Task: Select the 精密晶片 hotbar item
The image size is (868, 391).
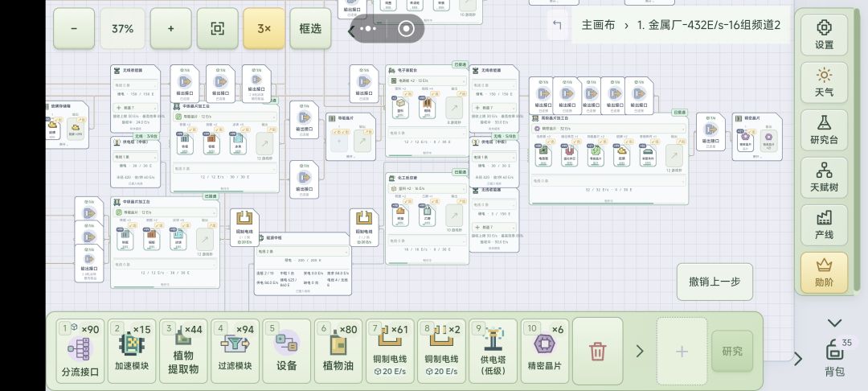Action: (x=545, y=351)
